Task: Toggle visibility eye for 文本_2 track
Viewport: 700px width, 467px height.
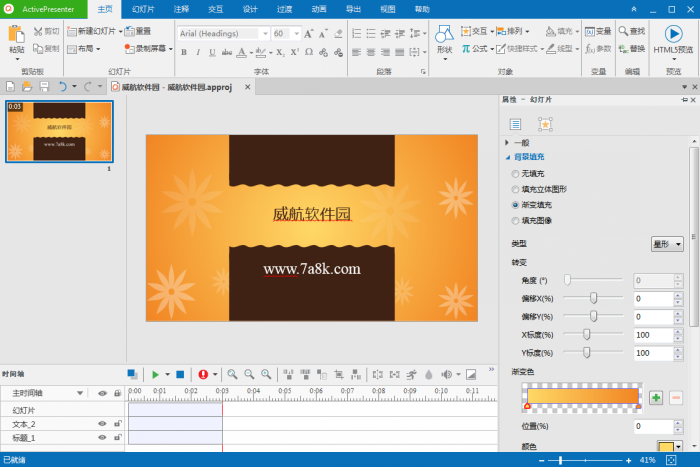Action: [102, 424]
